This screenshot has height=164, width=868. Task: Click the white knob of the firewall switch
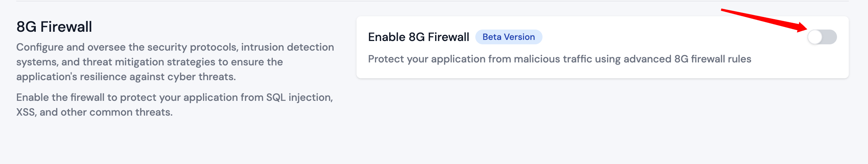click(815, 37)
